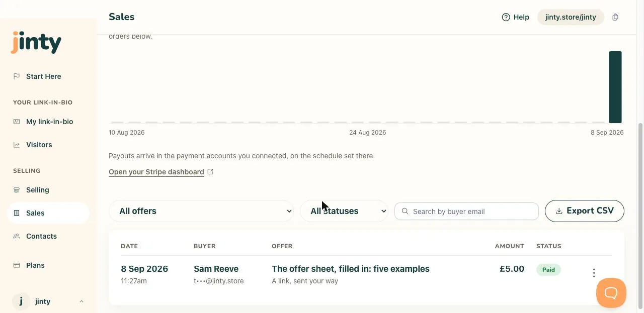Expand the All offers dropdown
This screenshot has height=313, width=644.
tap(201, 211)
